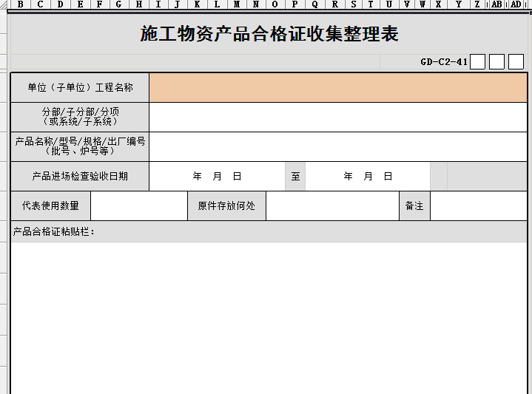Select column Z header
The width and height of the screenshot is (532, 394).
tap(477, 4)
